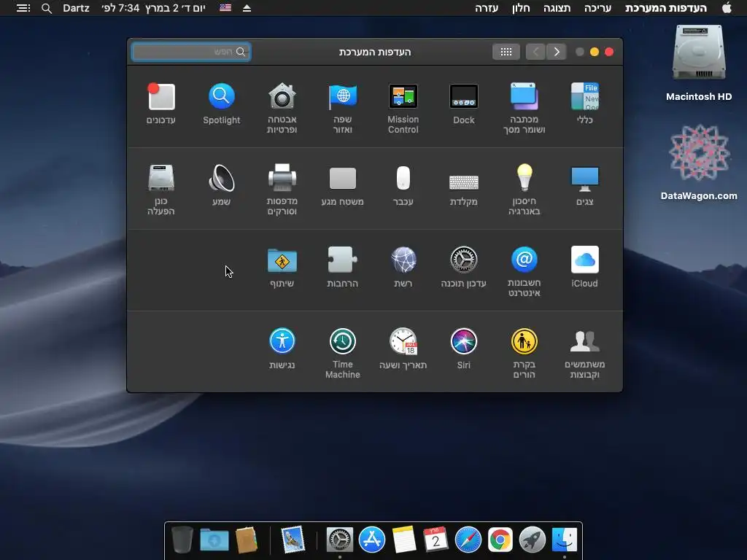Open the העדפות המערכת application menu

[x=665, y=8]
